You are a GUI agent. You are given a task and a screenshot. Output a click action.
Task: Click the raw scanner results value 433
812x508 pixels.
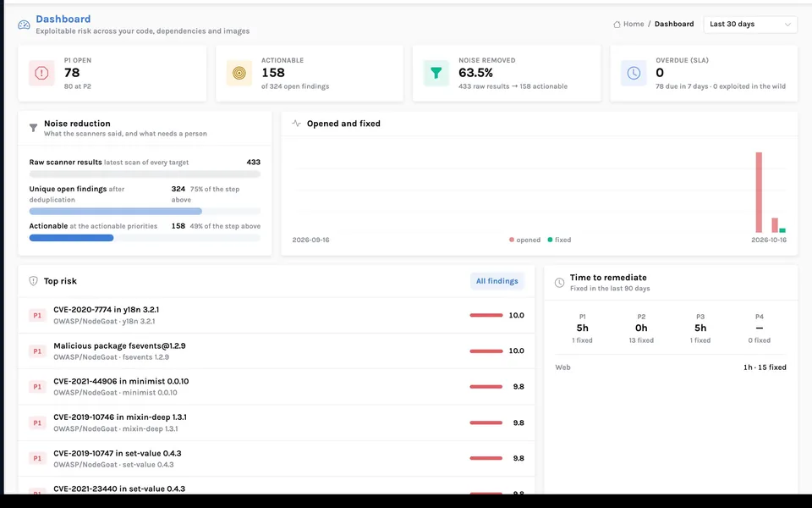coord(253,163)
